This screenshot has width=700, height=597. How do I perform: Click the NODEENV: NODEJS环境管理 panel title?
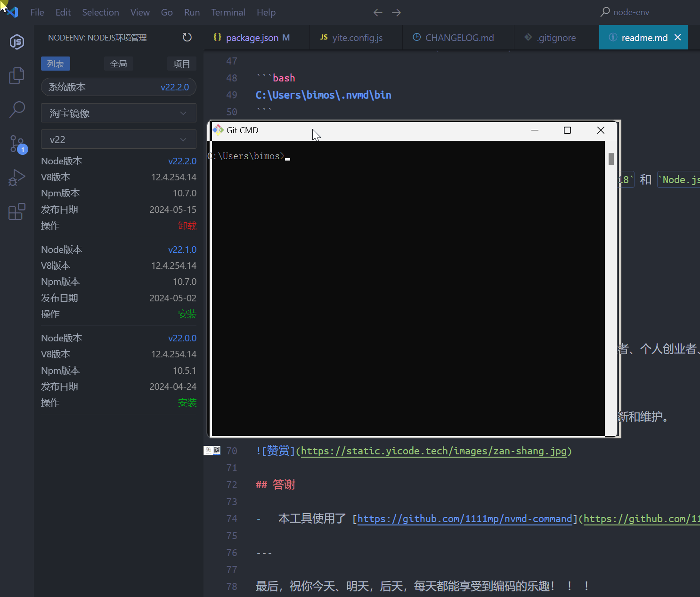click(98, 37)
